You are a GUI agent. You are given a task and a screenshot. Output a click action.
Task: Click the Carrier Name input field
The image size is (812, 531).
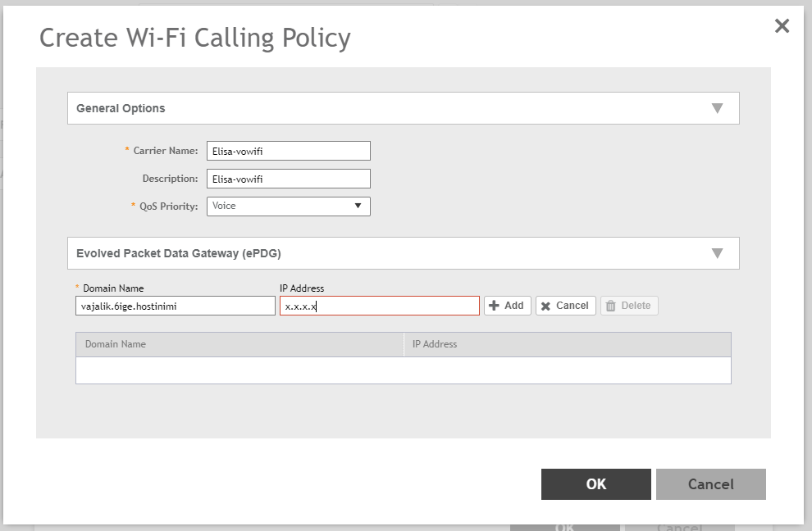pos(288,151)
